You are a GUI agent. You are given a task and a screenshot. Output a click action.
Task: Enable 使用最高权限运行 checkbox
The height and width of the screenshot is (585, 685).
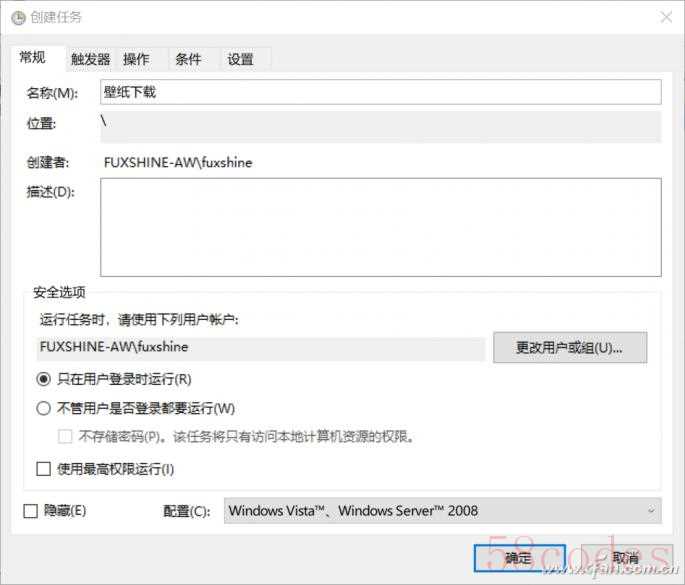tap(43, 468)
